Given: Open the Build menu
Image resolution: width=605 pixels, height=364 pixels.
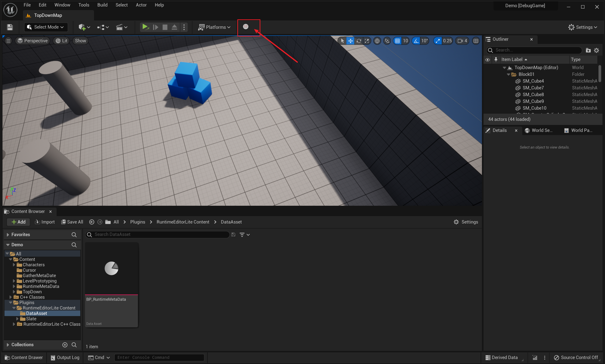Looking at the screenshot, I should [x=102, y=5].
